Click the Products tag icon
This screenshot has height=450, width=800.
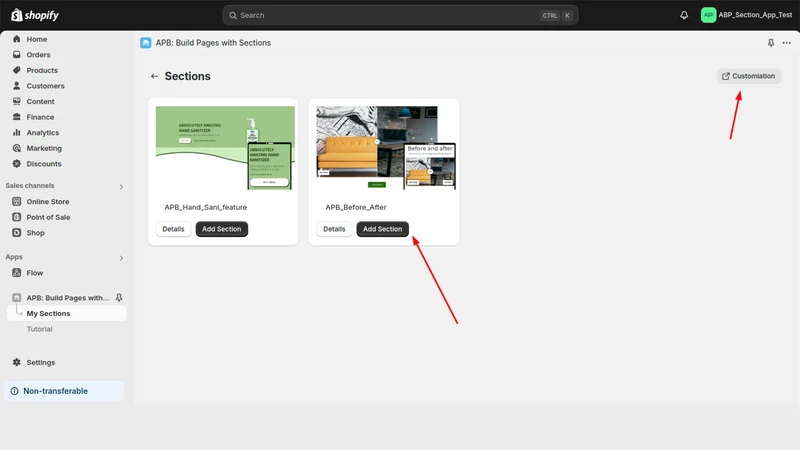tap(16, 70)
